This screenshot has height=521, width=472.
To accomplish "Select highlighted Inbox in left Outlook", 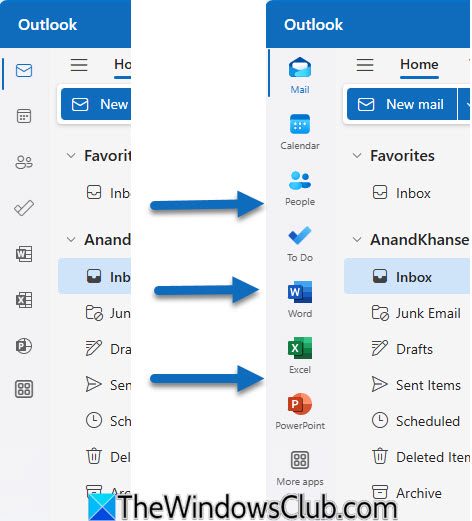I will pos(95,277).
